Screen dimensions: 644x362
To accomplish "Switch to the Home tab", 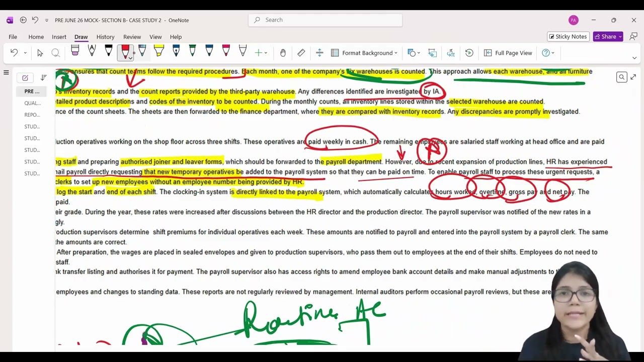I will (36, 37).
